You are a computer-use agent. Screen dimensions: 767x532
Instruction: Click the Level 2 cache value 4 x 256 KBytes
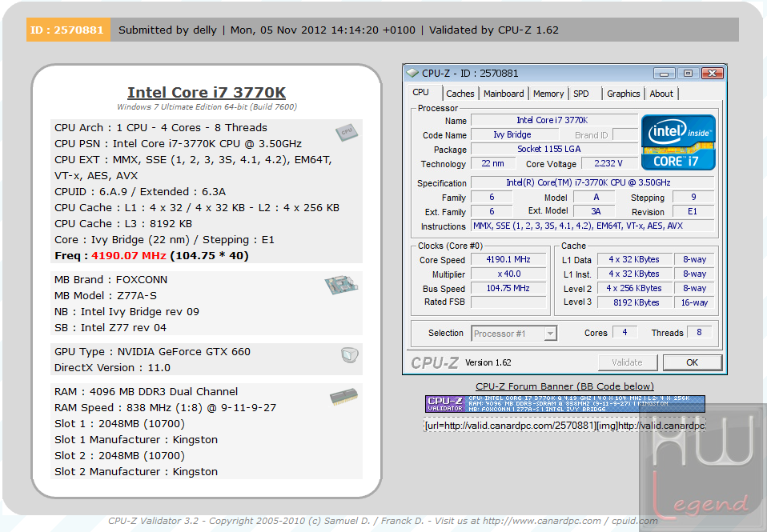[x=634, y=289]
